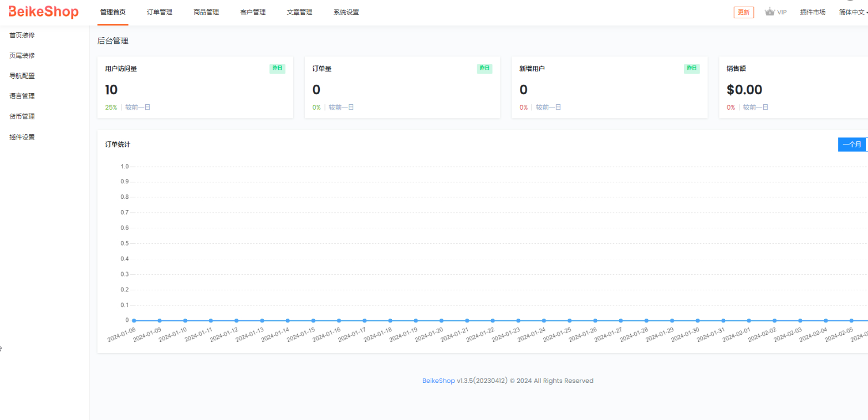Choose 插件设置 in the sidebar
Screen dimensions: 868x420
22,137
